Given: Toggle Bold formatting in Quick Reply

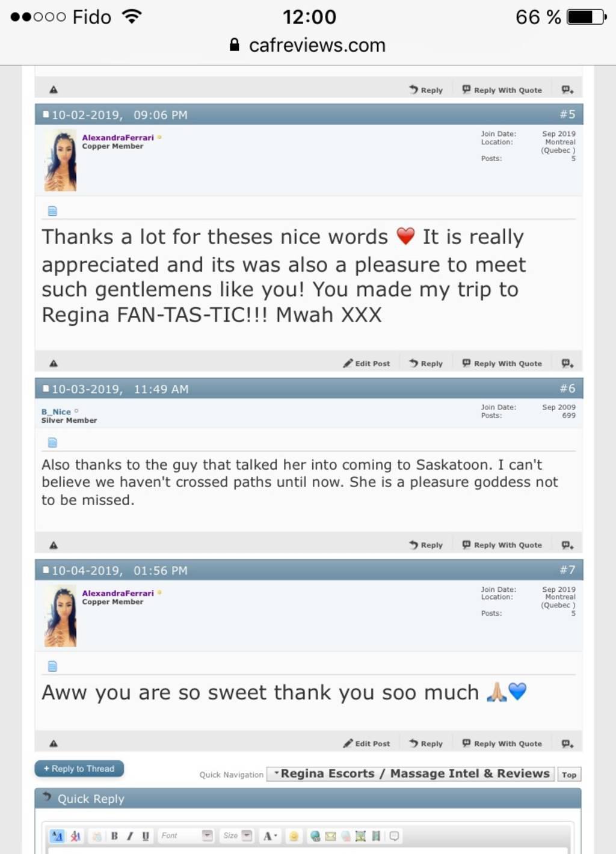Looking at the screenshot, I should click(x=114, y=836).
